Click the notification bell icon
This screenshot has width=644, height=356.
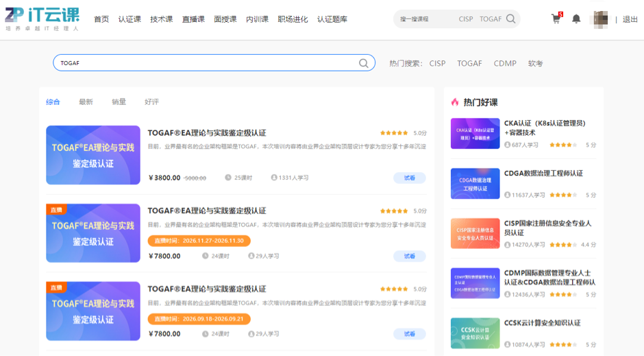[x=576, y=19]
